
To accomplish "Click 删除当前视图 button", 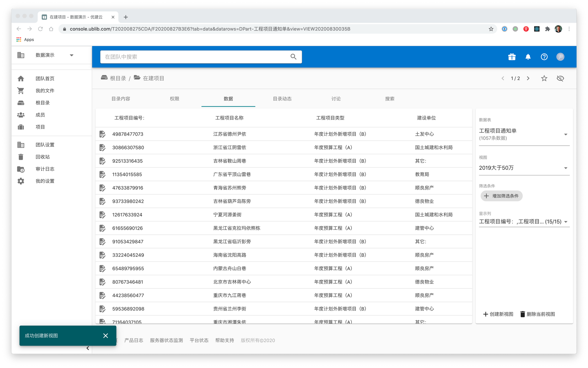I will coord(537,314).
